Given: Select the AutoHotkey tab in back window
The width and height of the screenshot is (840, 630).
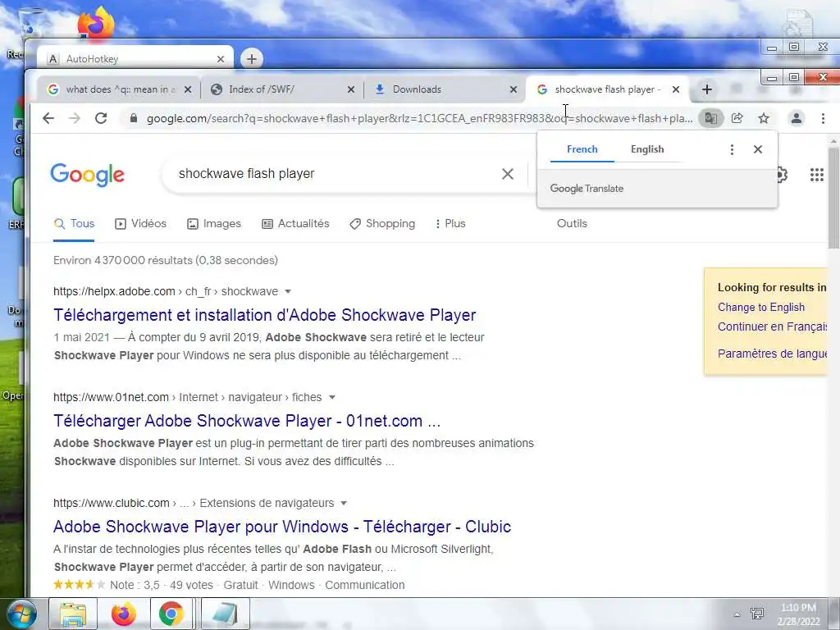Looking at the screenshot, I should (x=135, y=59).
